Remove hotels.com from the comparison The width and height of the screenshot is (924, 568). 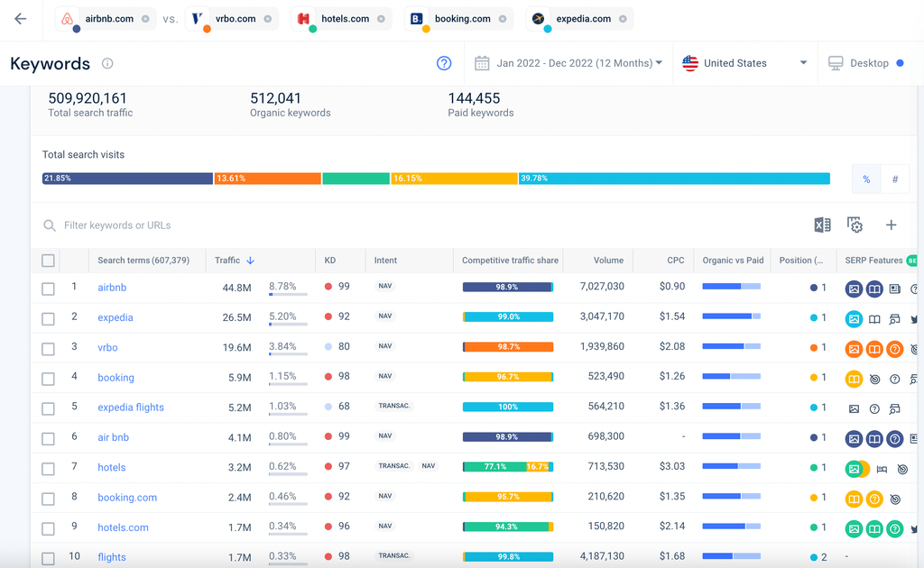point(382,19)
